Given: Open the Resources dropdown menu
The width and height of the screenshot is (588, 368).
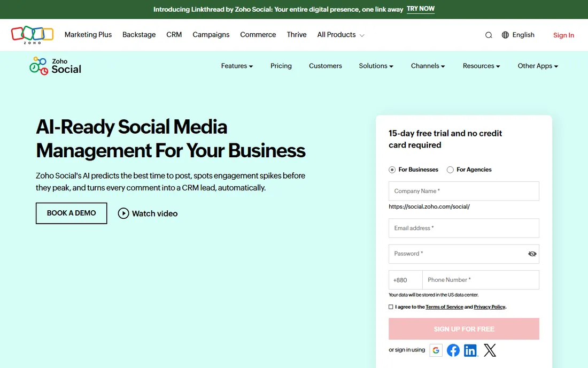Looking at the screenshot, I should point(482,66).
